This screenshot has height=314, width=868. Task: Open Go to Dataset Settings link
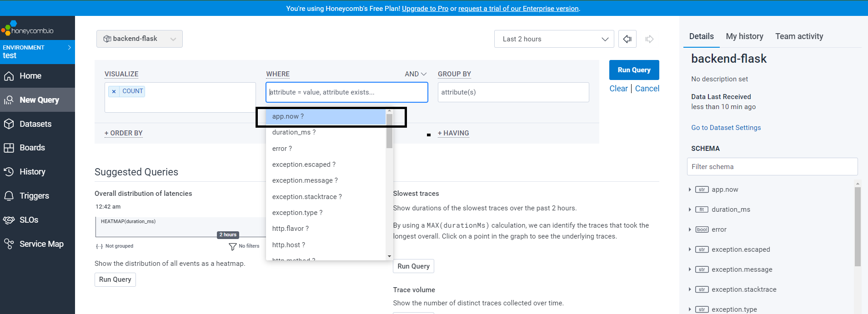(726, 128)
